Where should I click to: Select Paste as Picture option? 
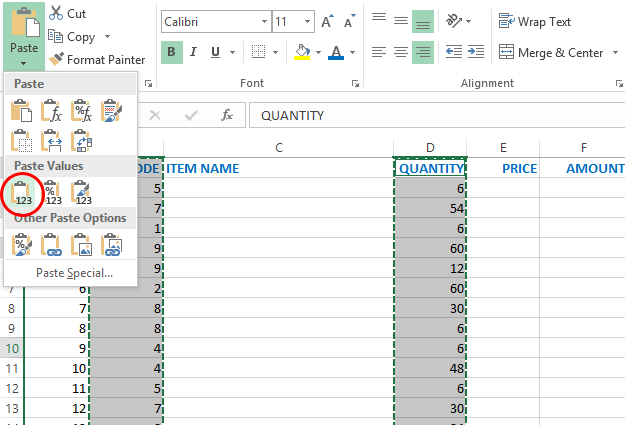82,244
